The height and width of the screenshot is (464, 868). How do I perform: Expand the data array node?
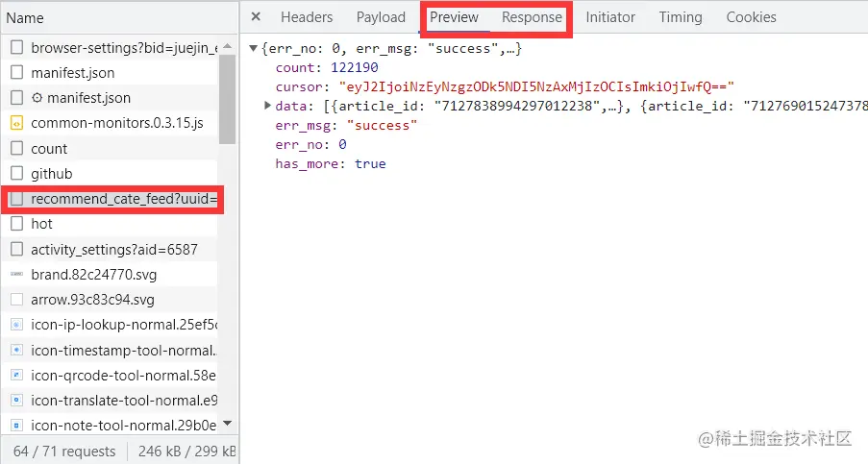(268, 106)
